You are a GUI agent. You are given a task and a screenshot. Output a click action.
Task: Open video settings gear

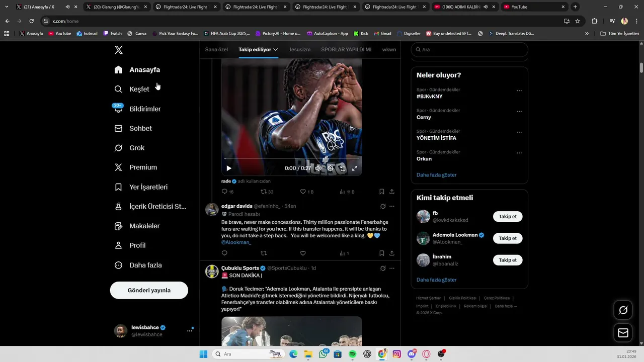coord(331,168)
